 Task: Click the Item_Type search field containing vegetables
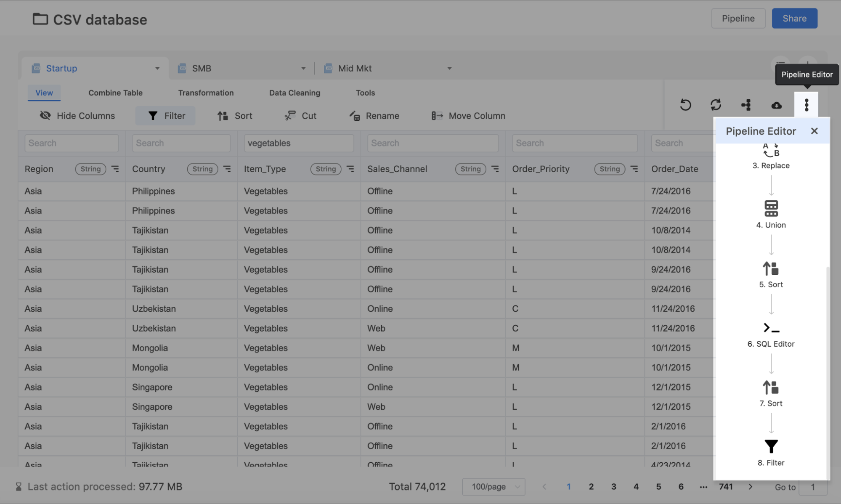pyautogui.click(x=299, y=143)
